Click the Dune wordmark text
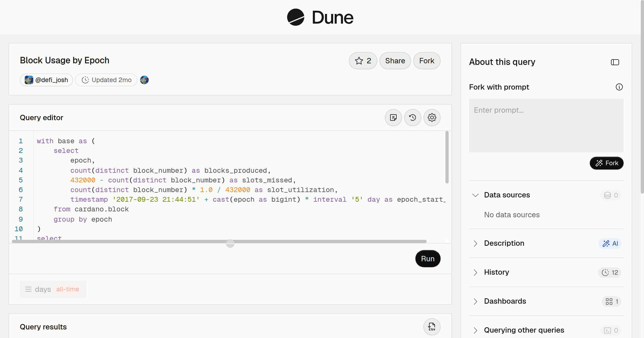644x338 pixels. coord(332,17)
